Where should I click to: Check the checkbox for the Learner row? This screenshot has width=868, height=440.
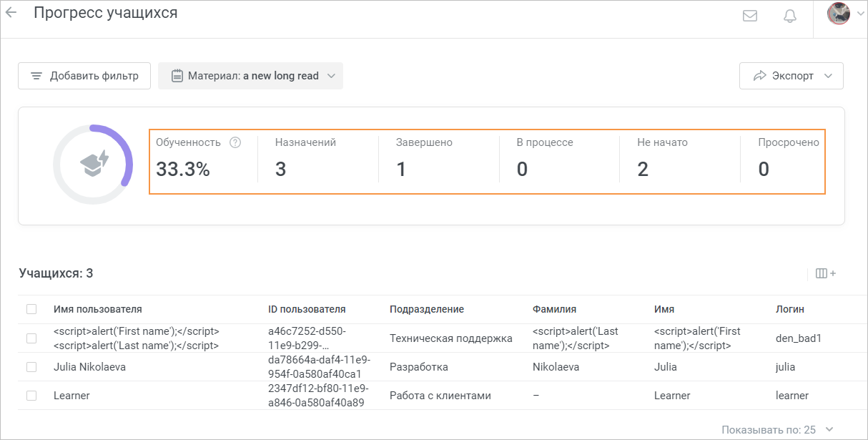tap(31, 396)
